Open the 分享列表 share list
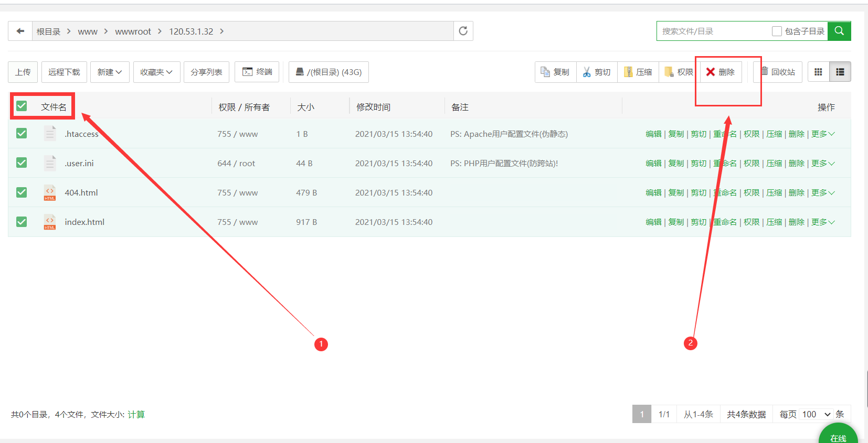The height and width of the screenshot is (443, 868). (206, 72)
